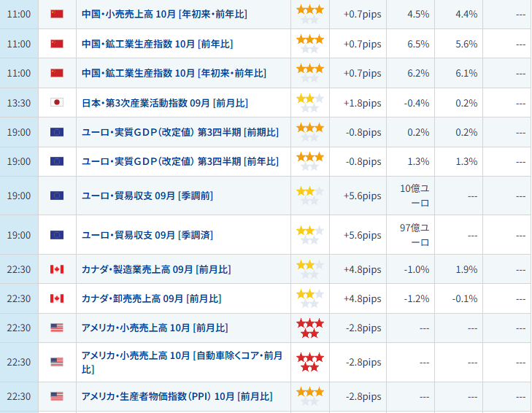
Task: Select the 97億ユーロ value
Action: (415, 235)
